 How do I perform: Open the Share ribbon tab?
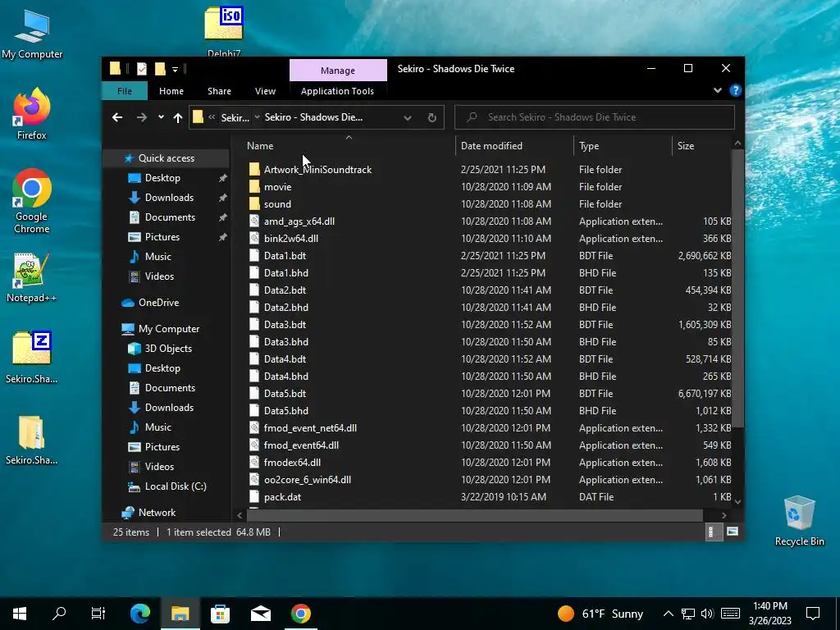(x=220, y=91)
